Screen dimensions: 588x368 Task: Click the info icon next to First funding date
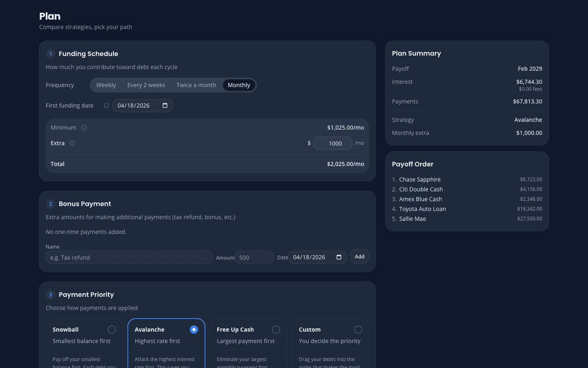(x=106, y=105)
